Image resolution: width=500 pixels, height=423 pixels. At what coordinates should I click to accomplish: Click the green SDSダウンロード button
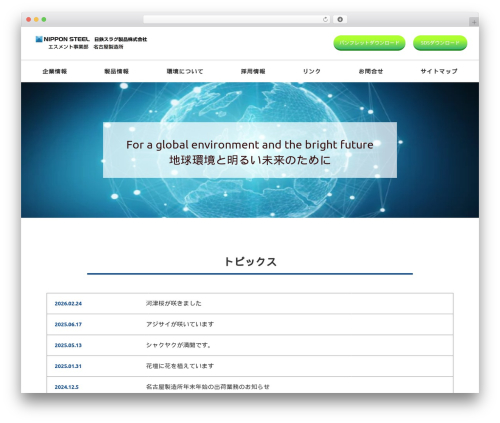point(440,43)
